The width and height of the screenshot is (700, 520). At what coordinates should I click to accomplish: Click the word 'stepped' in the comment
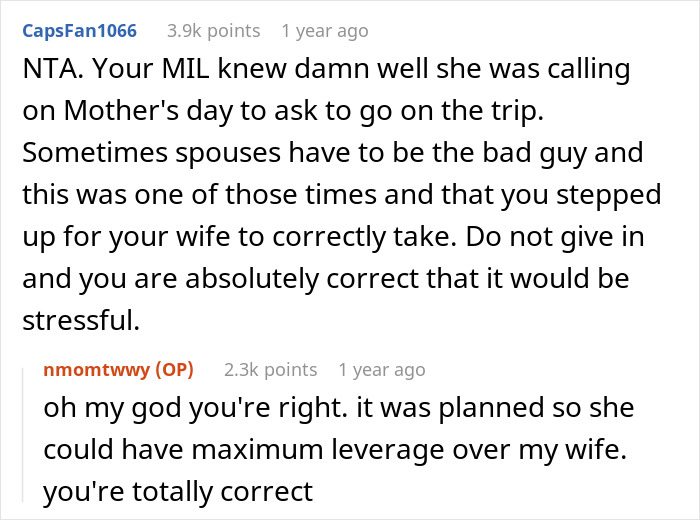click(608, 195)
